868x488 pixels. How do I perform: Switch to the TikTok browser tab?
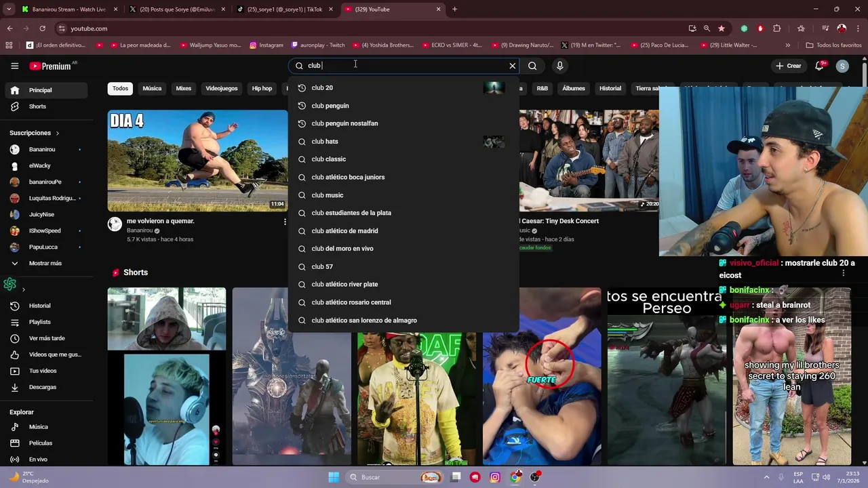click(285, 9)
